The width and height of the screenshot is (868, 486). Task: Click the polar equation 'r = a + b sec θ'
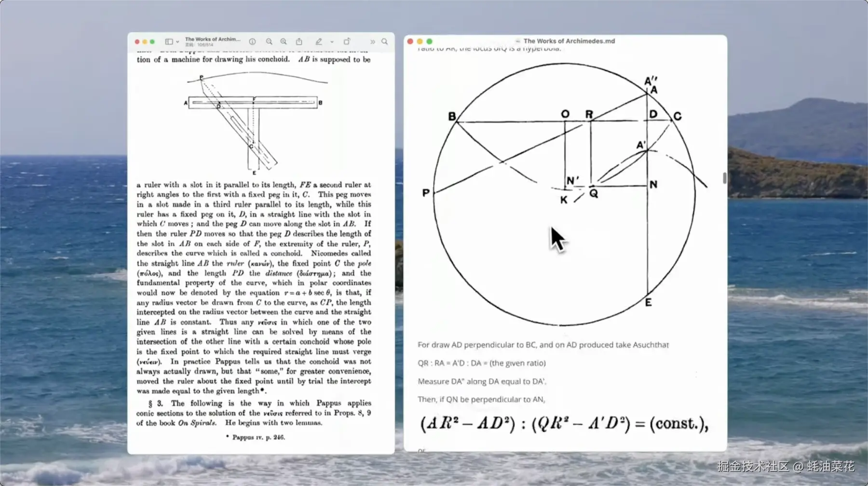pos(308,293)
